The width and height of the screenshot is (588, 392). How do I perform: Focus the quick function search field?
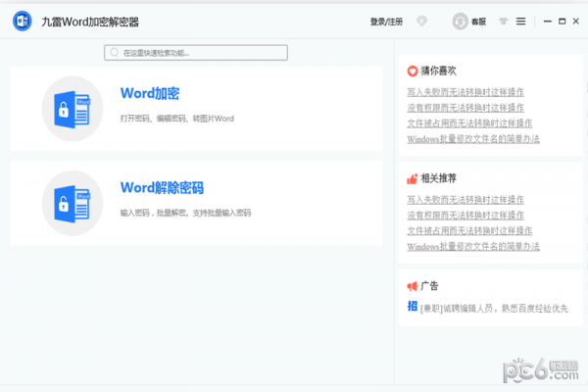click(x=196, y=53)
